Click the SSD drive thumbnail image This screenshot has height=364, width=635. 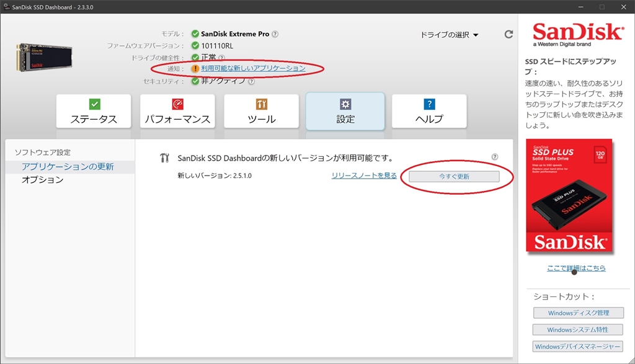click(44, 58)
